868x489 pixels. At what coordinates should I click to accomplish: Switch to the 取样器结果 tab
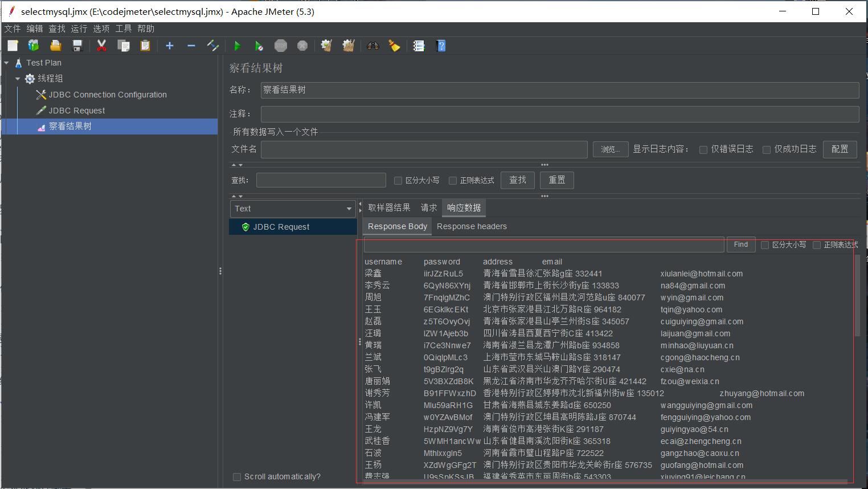(x=389, y=208)
